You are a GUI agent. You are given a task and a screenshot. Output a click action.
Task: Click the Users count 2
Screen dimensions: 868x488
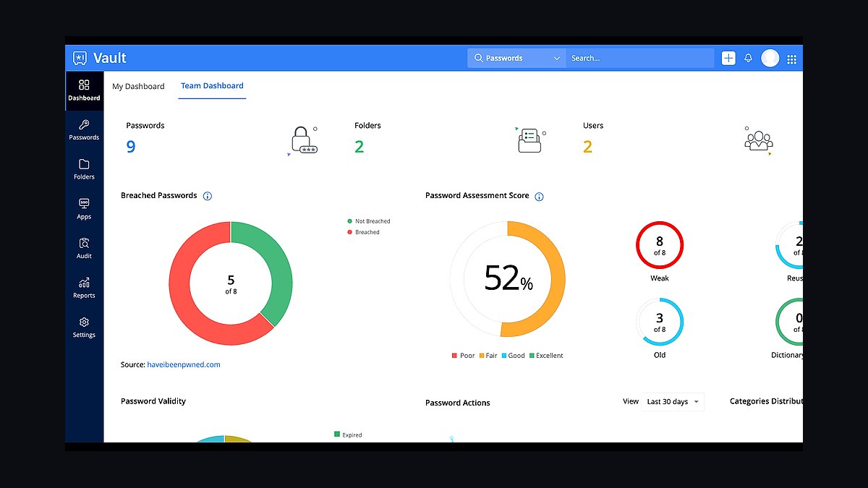[x=588, y=147]
